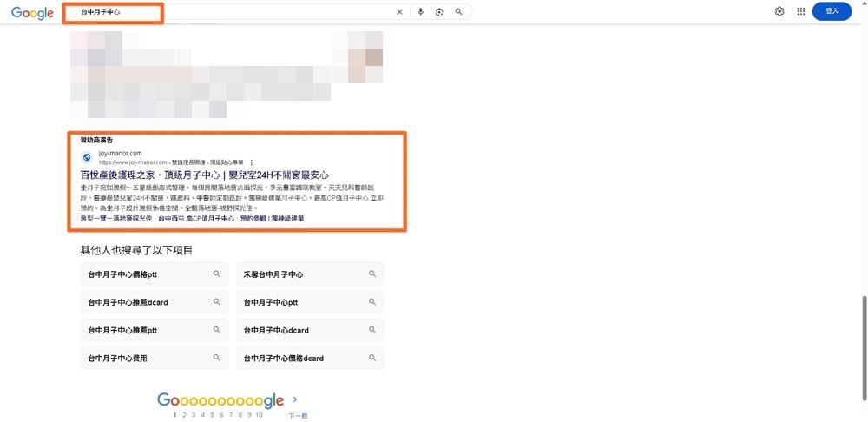Go to results page 5
Screen dimensions: 868x422
coord(213,415)
